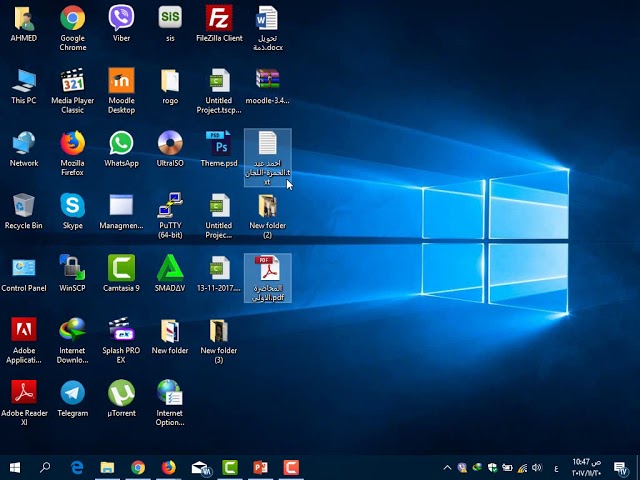Switch to green Camtasia editor in taskbar
640x480 pixels.
coord(230,467)
